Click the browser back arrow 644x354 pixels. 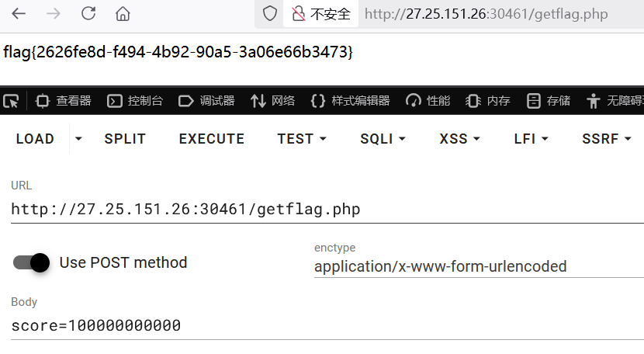(18, 13)
